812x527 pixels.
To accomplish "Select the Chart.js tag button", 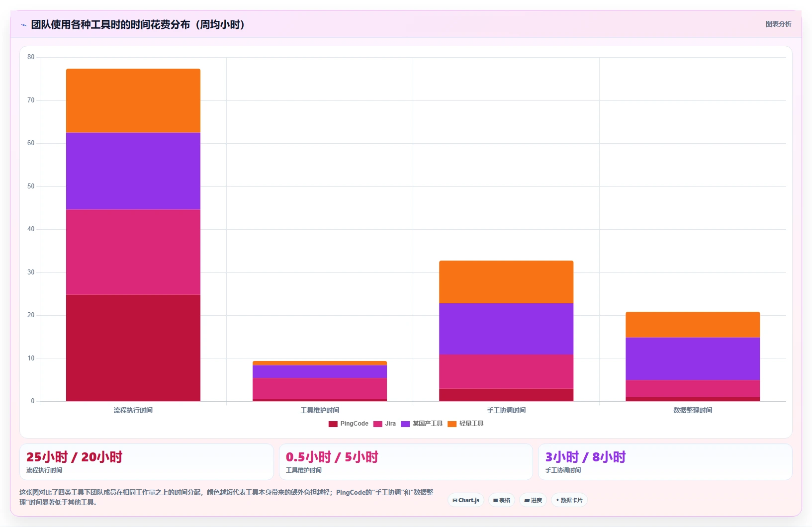I will tap(466, 500).
